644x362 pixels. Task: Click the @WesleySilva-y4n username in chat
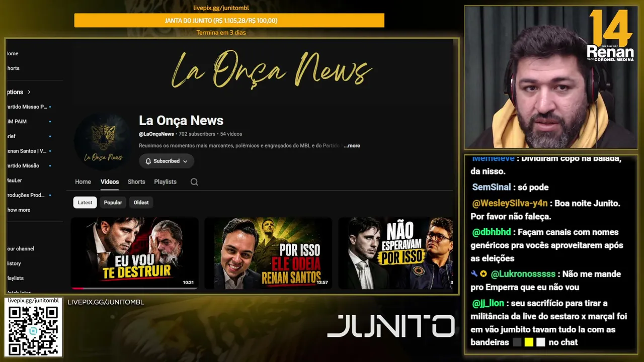point(510,204)
